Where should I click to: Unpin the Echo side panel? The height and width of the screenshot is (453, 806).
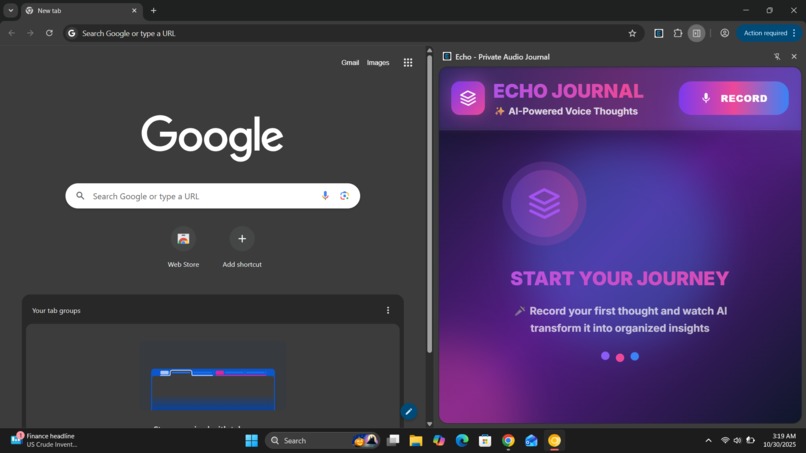click(x=777, y=57)
